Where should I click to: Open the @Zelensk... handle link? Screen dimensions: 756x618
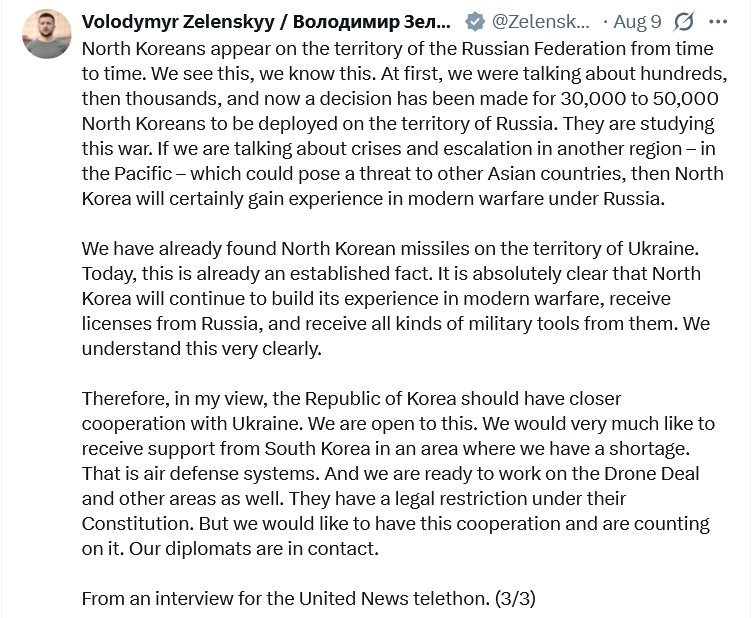click(x=540, y=22)
